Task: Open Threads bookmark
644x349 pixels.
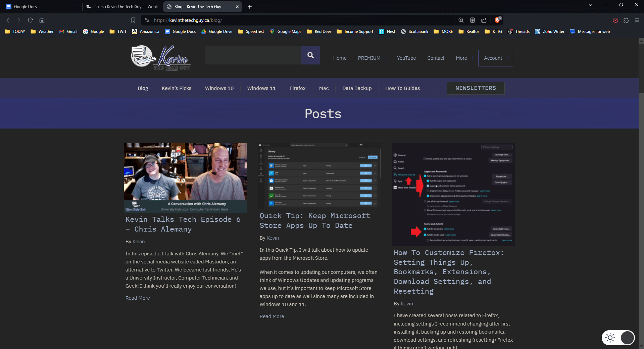Action: (519, 32)
